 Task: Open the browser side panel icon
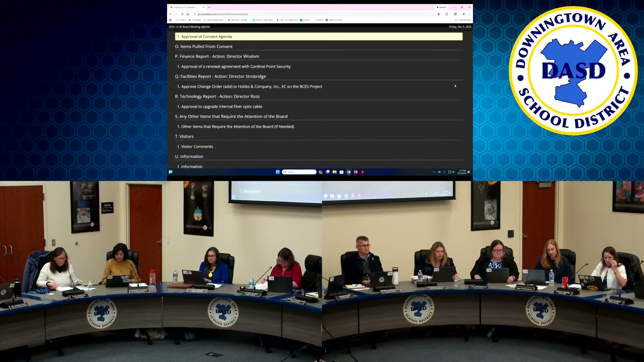[x=447, y=14]
